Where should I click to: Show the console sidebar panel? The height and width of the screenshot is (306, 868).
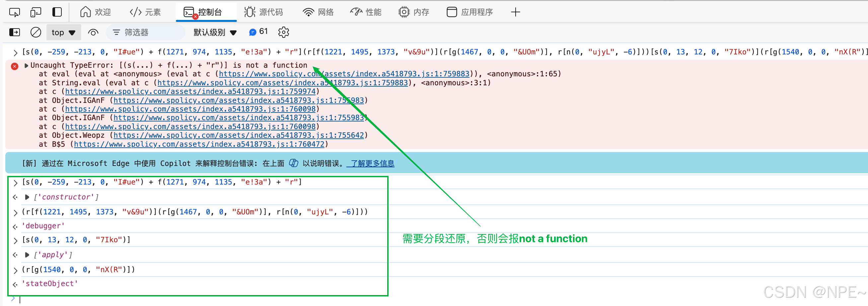pyautogui.click(x=14, y=32)
